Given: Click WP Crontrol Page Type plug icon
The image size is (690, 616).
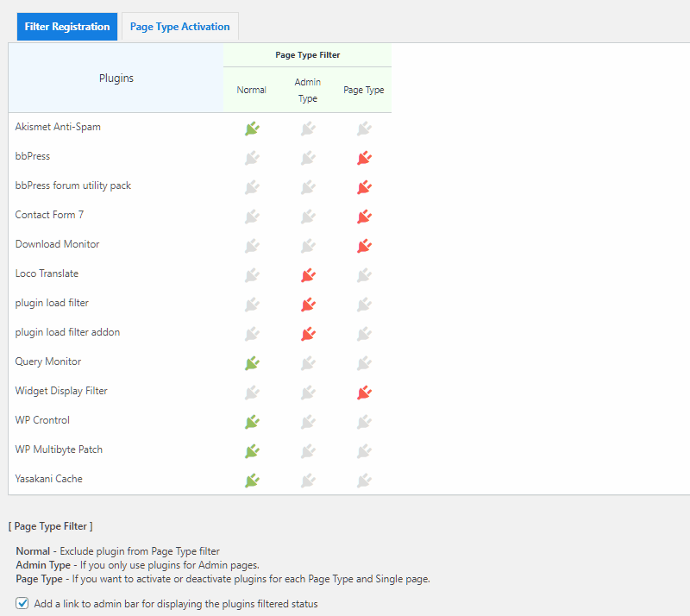Looking at the screenshot, I should click(364, 422).
